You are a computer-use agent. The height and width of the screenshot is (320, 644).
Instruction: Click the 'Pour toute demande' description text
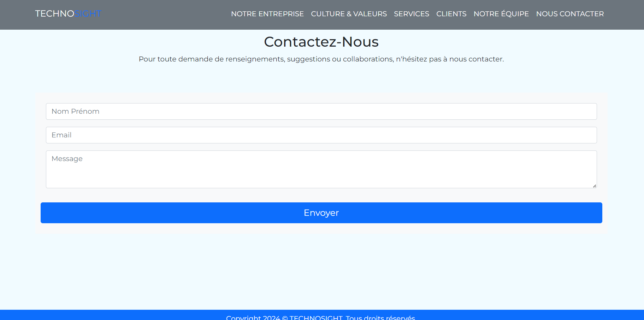321,59
